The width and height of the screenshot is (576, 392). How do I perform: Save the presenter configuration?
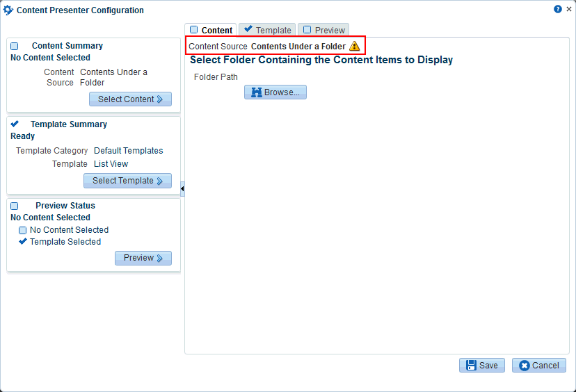tap(482, 365)
